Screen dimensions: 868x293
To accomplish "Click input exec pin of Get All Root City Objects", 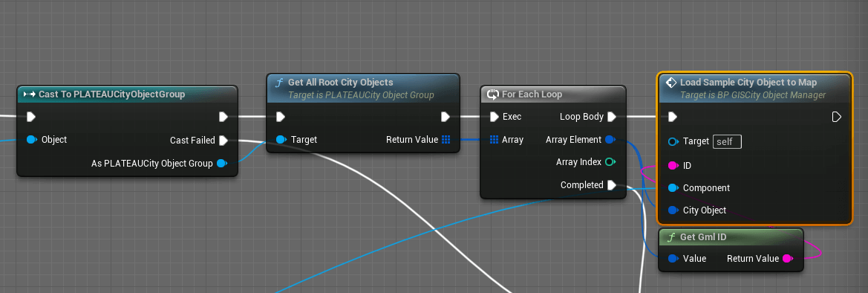I will [x=281, y=117].
